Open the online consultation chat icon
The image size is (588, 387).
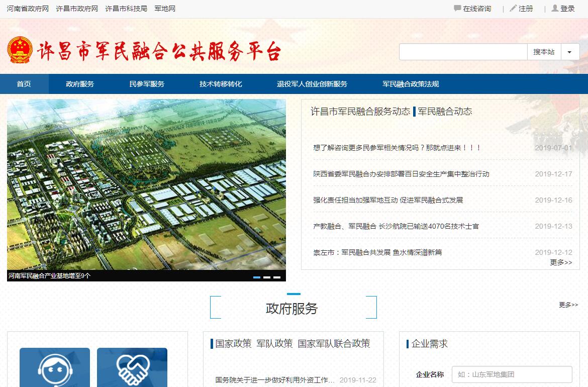click(x=457, y=9)
